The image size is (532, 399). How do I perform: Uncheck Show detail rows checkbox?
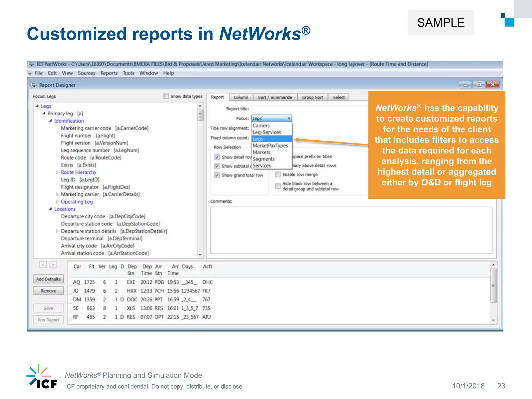click(217, 157)
